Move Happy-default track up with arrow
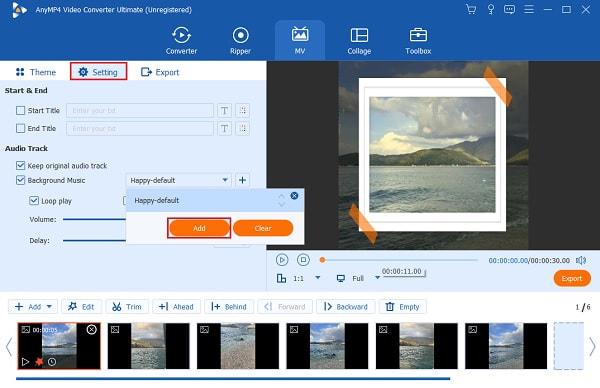The height and width of the screenshot is (388, 600). tap(282, 196)
